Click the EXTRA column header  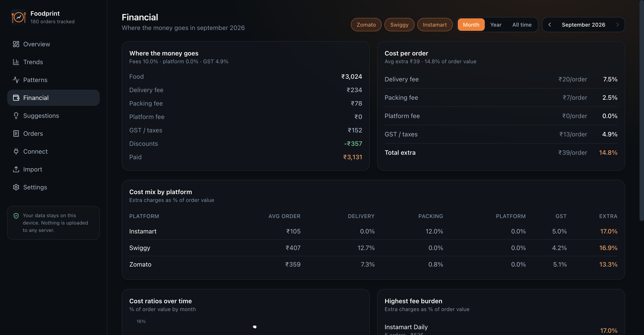(x=608, y=216)
